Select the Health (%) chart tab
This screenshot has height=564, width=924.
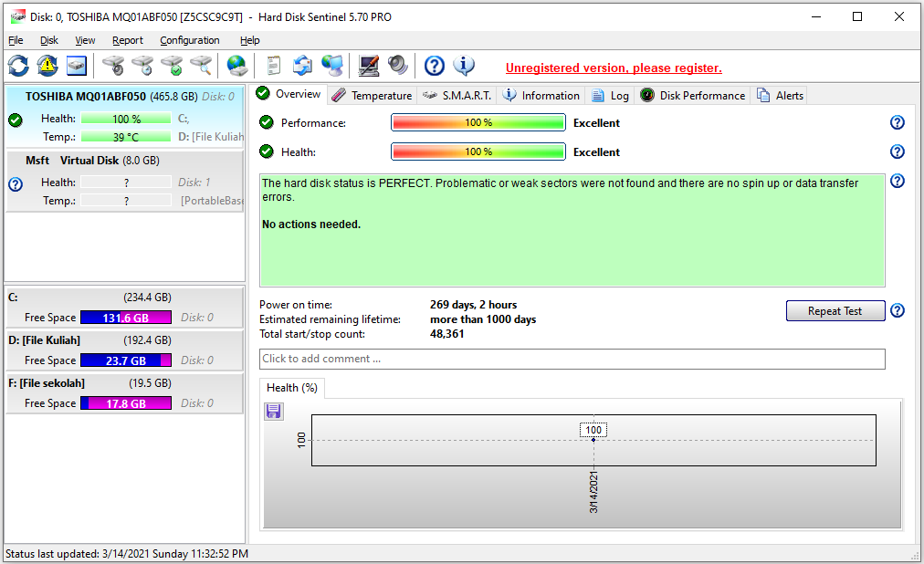tap(292, 388)
